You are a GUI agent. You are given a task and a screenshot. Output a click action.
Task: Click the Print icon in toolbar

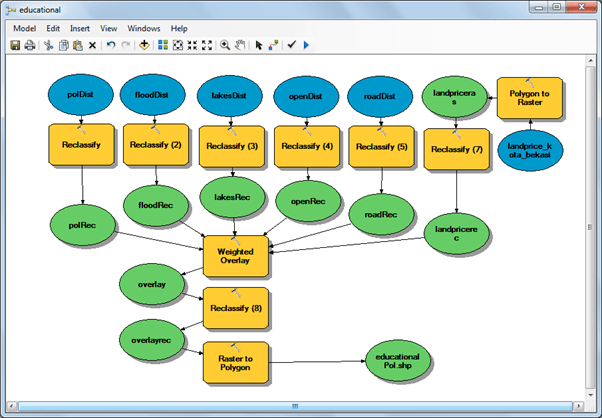pyautogui.click(x=30, y=45)
